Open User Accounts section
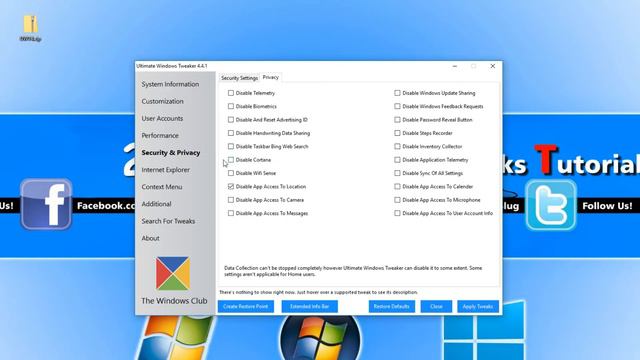Viewport: 640px width, 360px height. pyautogui.click(x=162, y=118)
